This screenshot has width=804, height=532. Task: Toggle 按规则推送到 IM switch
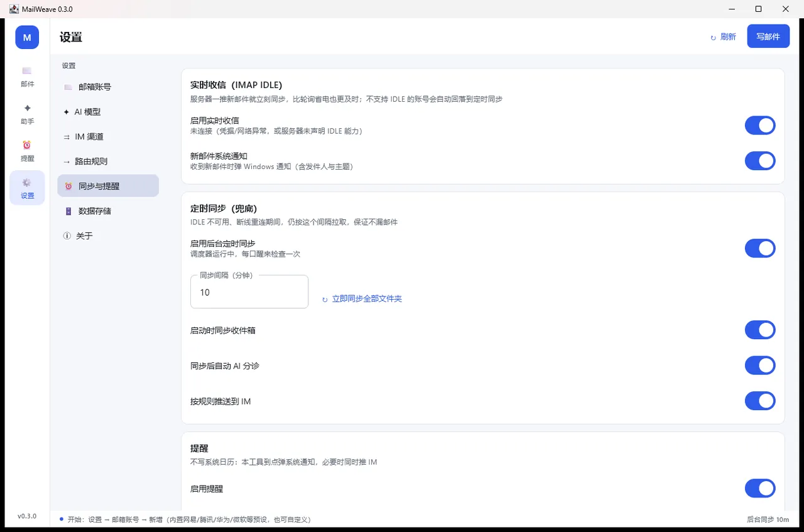(760, 401)
